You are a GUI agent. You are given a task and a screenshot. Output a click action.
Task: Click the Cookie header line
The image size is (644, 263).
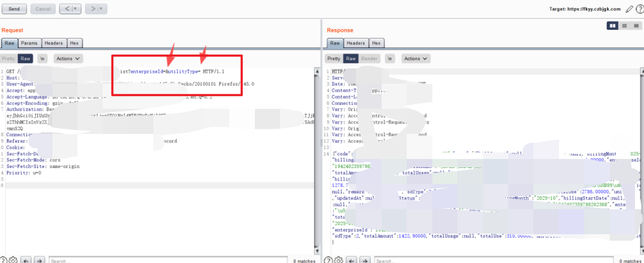coord(15,147)
